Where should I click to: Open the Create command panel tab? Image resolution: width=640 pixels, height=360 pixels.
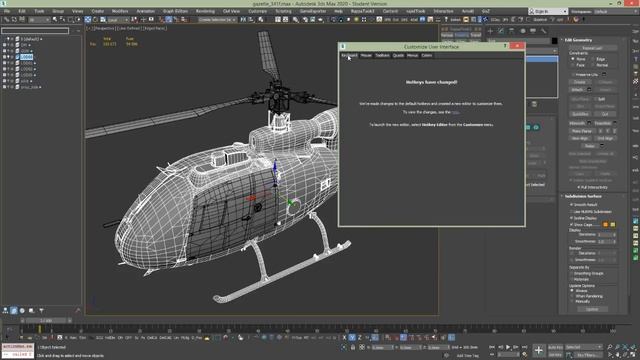pos(490,31)
